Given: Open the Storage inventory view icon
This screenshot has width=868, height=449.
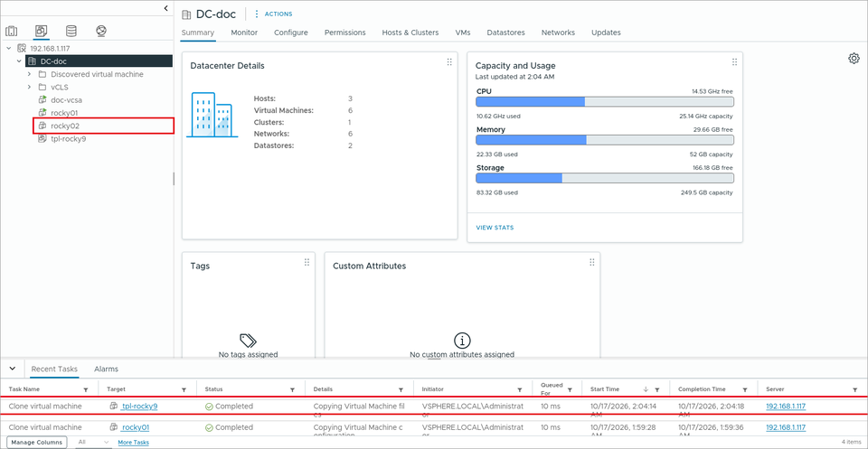Looking at the screenshot, I should point(71,31).
